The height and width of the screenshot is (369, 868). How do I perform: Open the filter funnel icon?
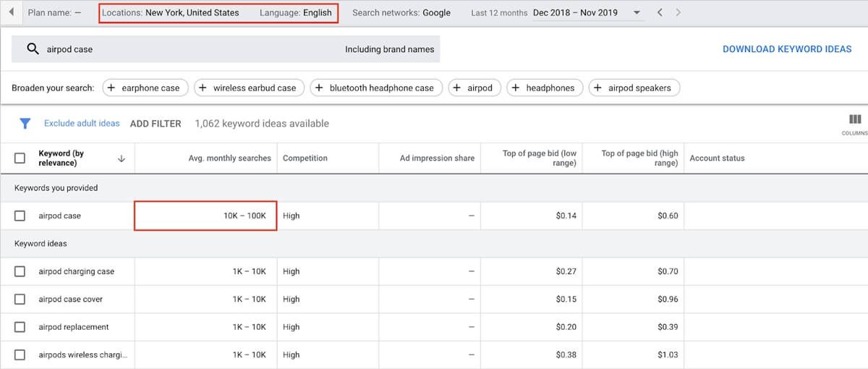[25, 124]
